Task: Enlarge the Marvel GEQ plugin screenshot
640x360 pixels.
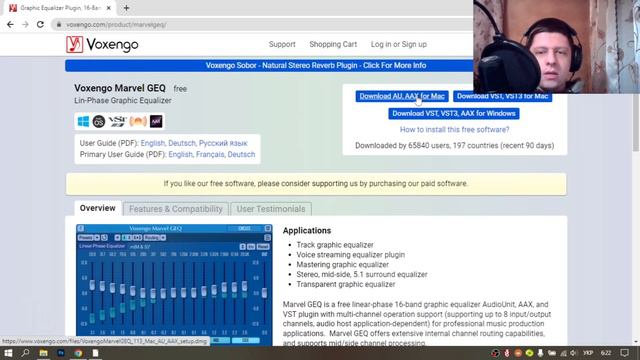Action: pos(174,285)
